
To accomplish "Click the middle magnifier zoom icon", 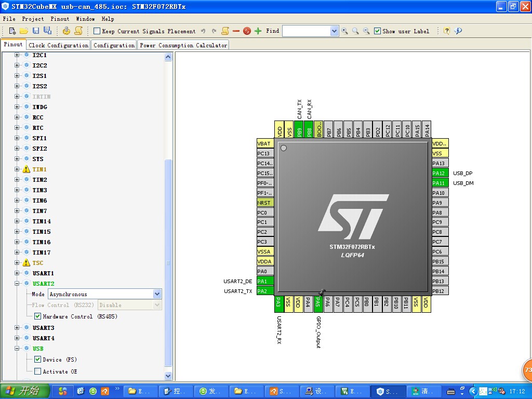I will (355, 31).
